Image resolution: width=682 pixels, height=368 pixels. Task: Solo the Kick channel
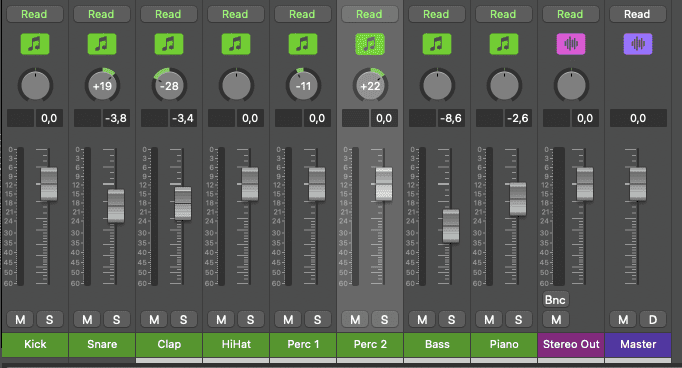[50, 320]
